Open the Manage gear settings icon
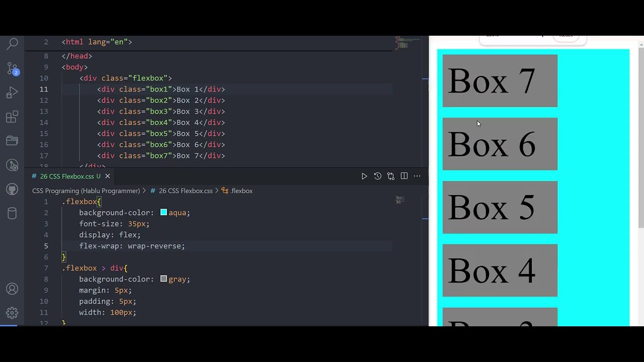The width and height of the screenshot is (644, 362). pyautogui.click(x=12, y=313)
